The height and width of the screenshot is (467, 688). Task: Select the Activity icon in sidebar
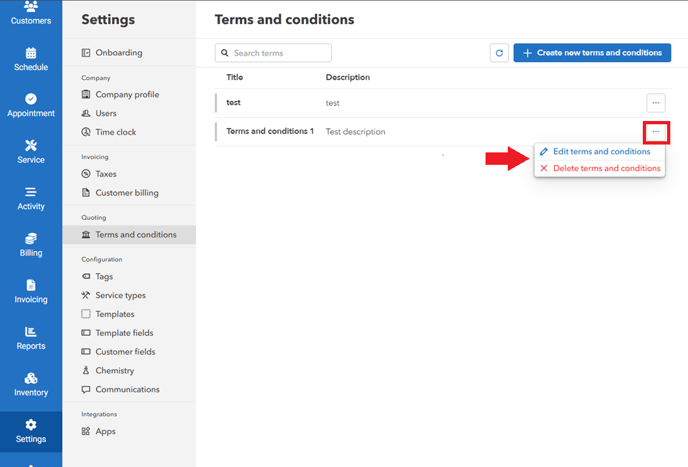coord(30,192)
